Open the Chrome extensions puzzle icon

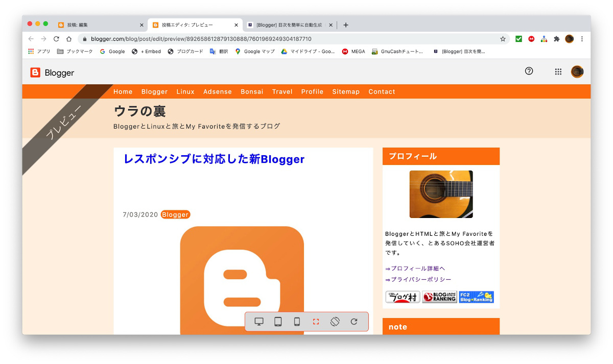(x=557, y=39)
